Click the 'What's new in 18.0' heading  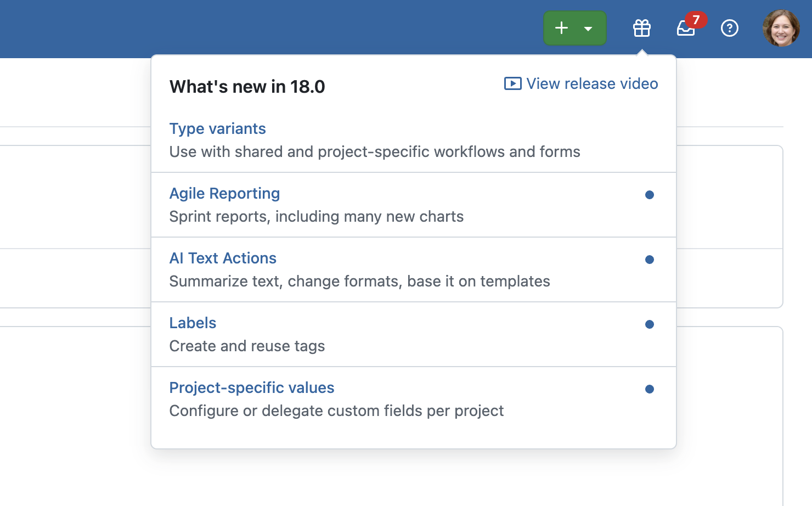(247, 87)
